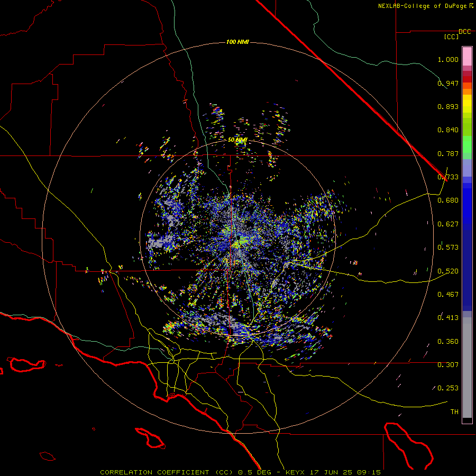Click the 0.893 legend value
476x476 pixels.
click(x=448, y=106)
